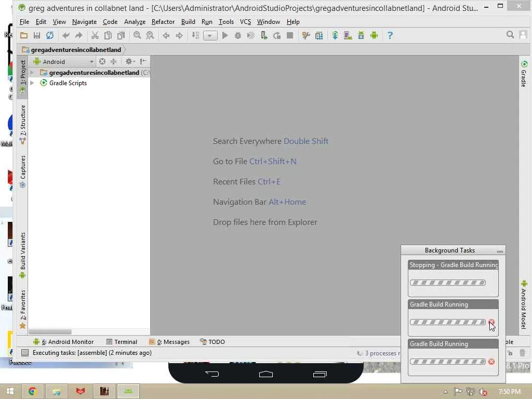
Task: Click the Replace magnifier icon
Action: [x=150, y=35]
